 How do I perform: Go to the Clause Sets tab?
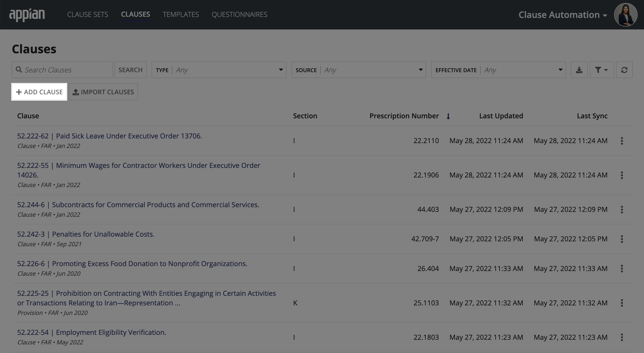88,14
